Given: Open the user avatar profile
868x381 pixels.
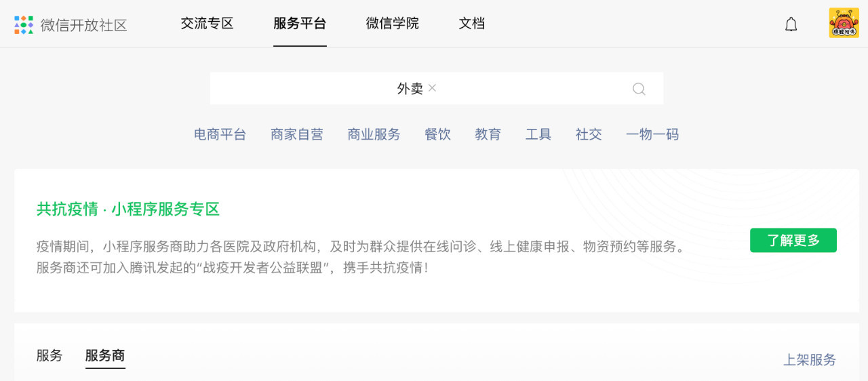Looking at the screenshot, I should click(844, 23).
